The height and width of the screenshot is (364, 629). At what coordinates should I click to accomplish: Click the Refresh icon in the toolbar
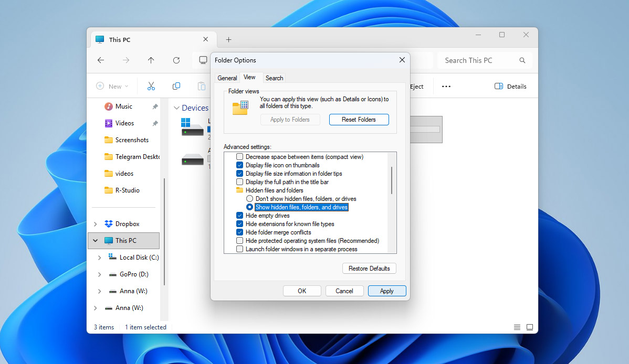tap(176, 60)
